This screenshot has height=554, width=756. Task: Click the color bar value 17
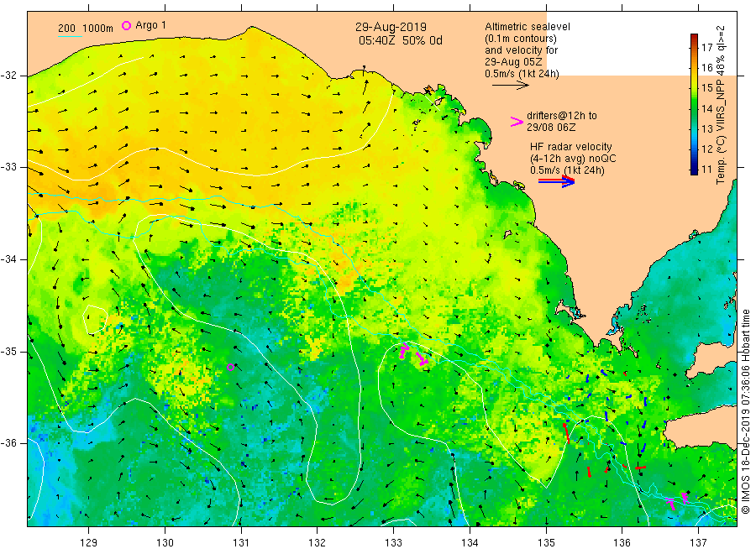click(706, 47)
